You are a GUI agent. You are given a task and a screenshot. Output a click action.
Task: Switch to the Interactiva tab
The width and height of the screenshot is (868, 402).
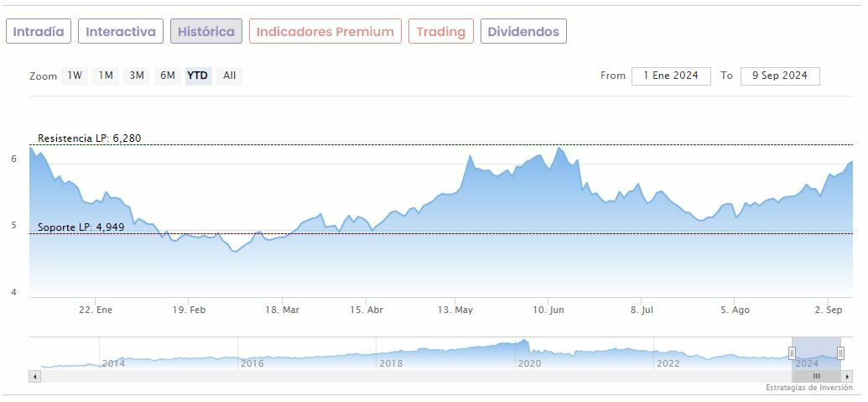(x=121, y=32)
